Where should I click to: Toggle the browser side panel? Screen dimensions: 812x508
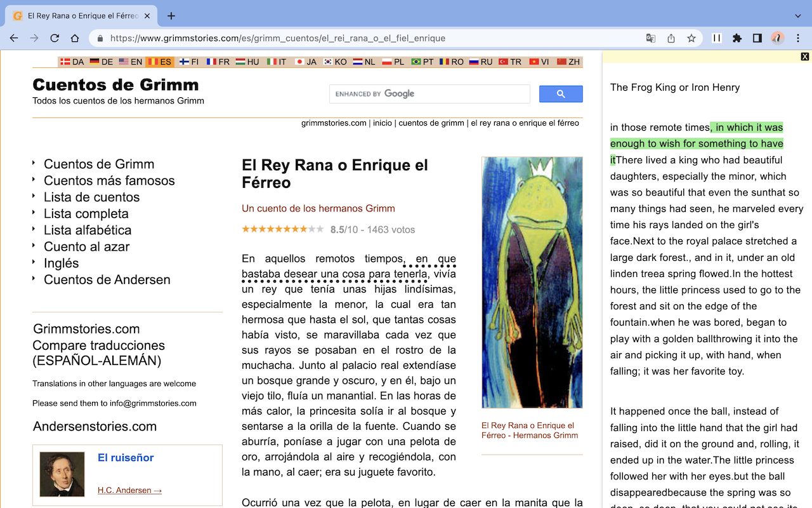pos(757,38)
